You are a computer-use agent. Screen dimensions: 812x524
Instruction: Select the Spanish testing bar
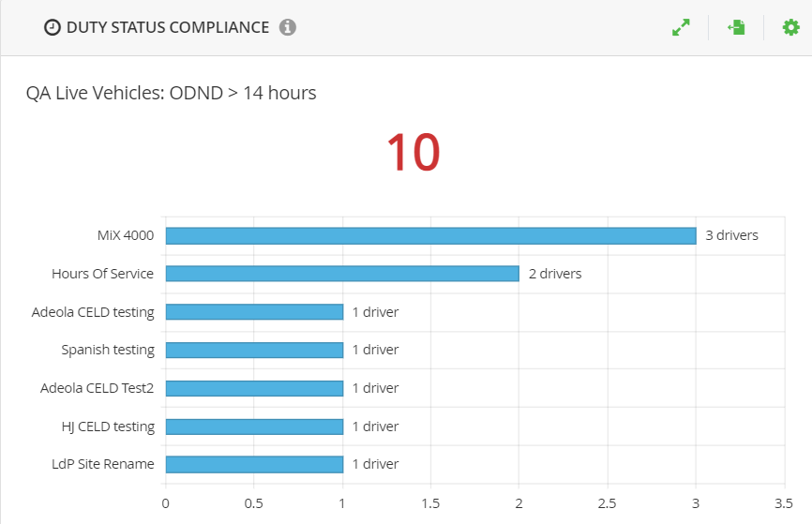pyautogui.click(x=254, y=350)
